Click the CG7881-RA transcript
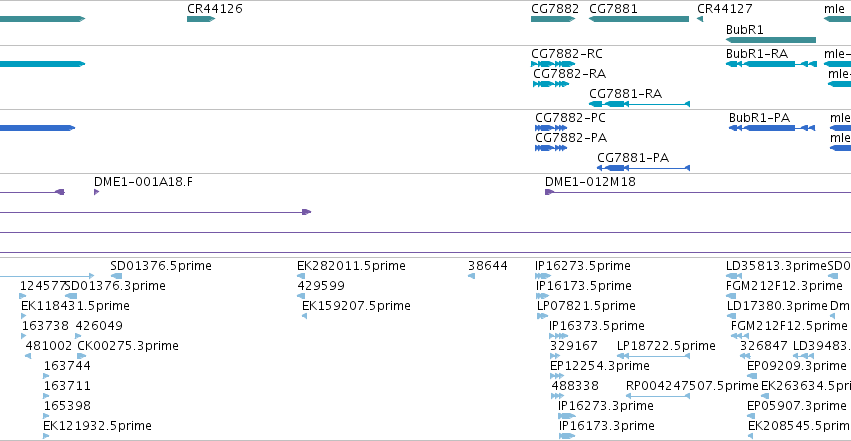851x441 pixels. 639,104
